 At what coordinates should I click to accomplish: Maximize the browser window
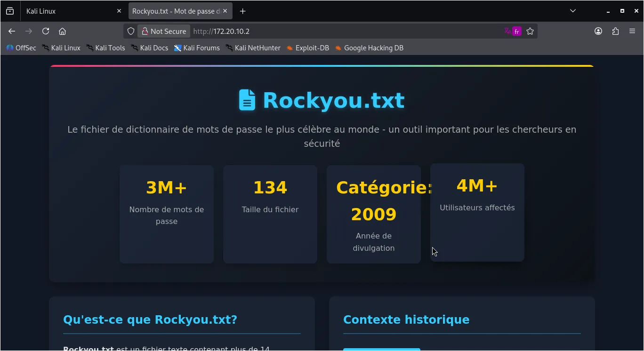(622, 11)
